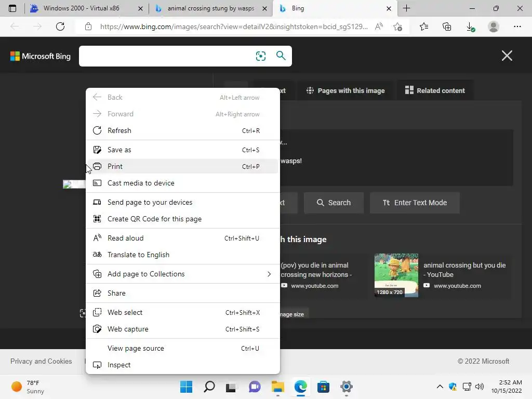Choose Print in the context menu
Viewport: 532px width, 399px height.
183,167
